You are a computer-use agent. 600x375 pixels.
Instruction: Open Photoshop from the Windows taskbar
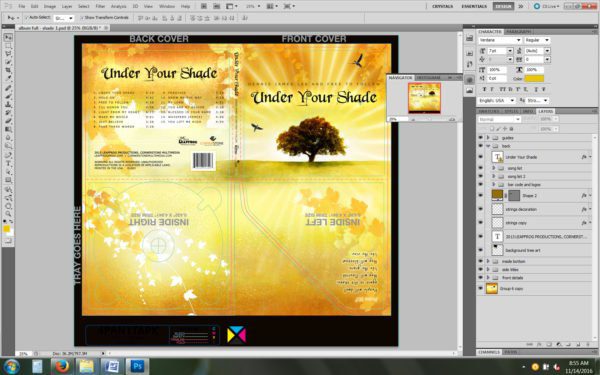[137, 366]
